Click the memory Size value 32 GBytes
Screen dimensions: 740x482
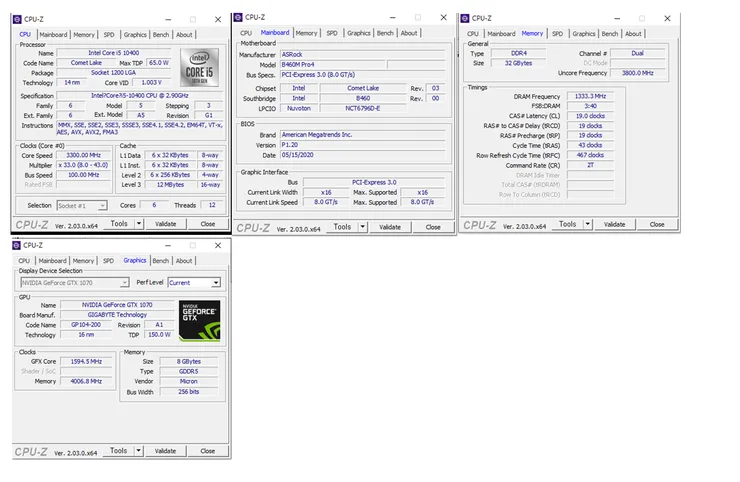519,63
